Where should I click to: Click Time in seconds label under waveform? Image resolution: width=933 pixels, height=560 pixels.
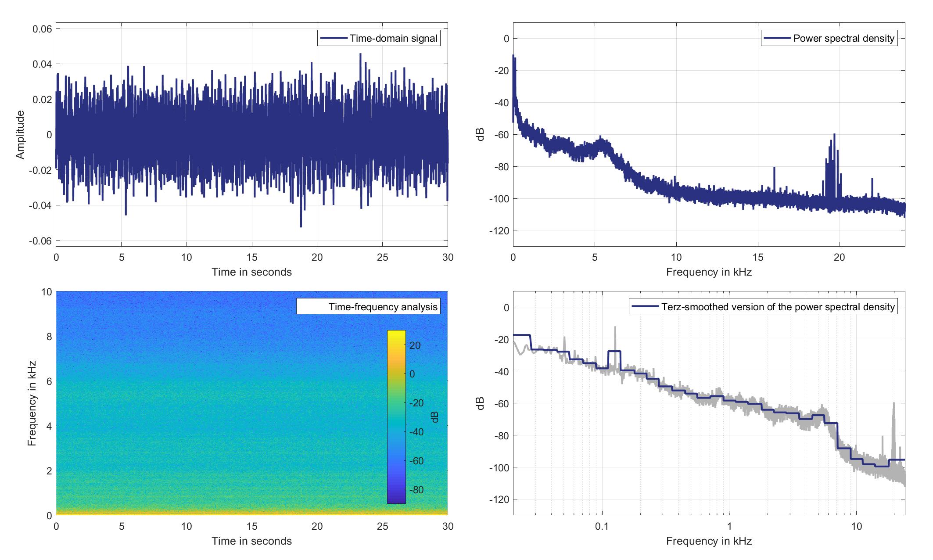point(251,272)
